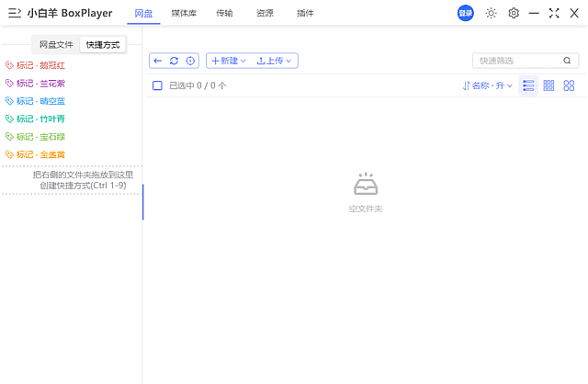This screenshot has height=384, width=588.
Task: Click the teal tag icon beside 竹叶青
Action: pos(9,119)
